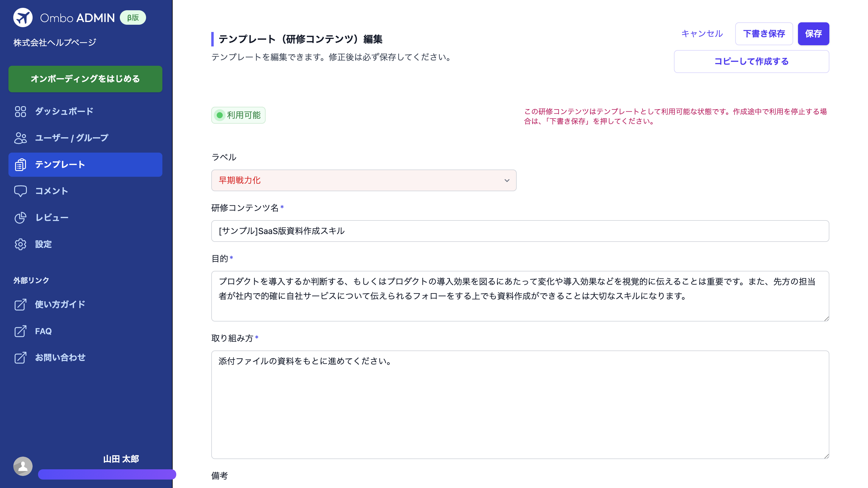
Task: Click the template clipboard icon
Action: tap(20, 165)
